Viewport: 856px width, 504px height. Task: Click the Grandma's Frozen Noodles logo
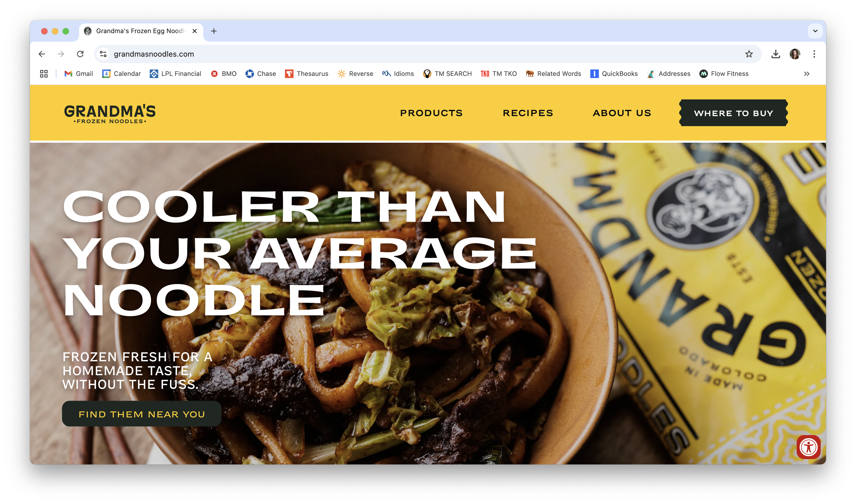point(110,114)
